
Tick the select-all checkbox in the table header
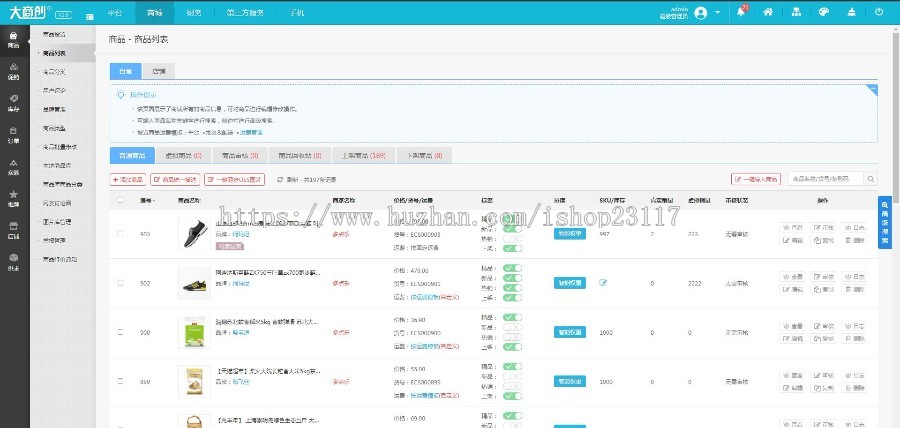(120, 200)
